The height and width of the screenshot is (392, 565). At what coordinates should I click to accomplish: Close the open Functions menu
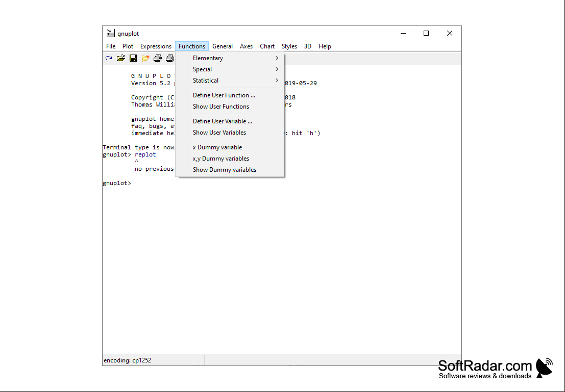pyautogui.click(x=192, y=46)
